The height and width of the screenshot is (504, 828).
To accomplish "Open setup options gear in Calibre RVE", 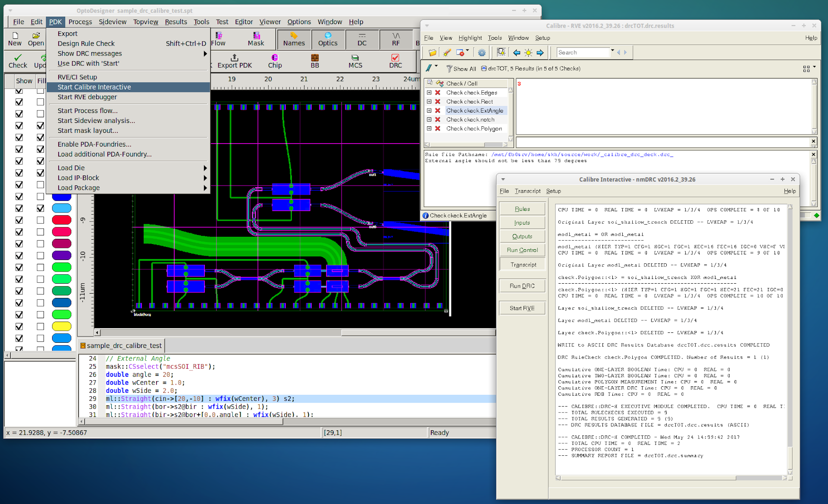I will click(x=482, y=52).
